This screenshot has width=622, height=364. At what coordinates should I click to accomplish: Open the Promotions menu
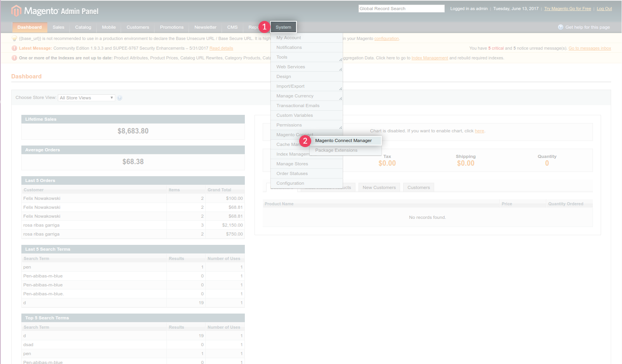click(x=172, y=27)
